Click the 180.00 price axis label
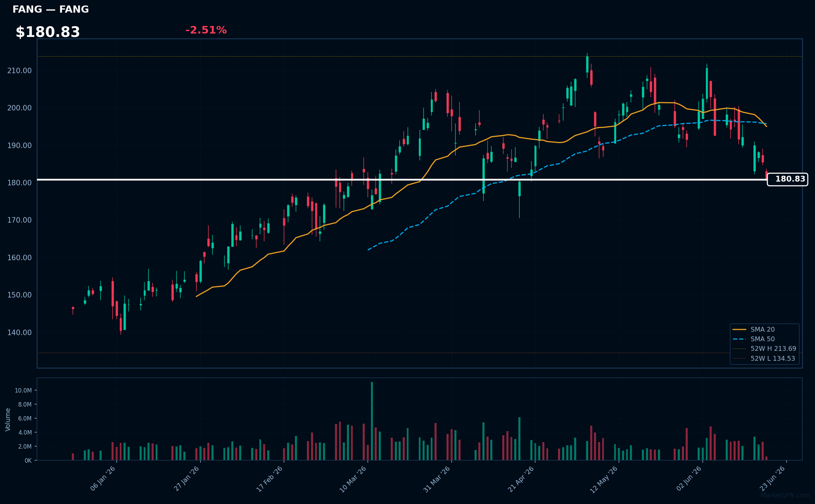815x504 pixels. click(x=20, y=183)
